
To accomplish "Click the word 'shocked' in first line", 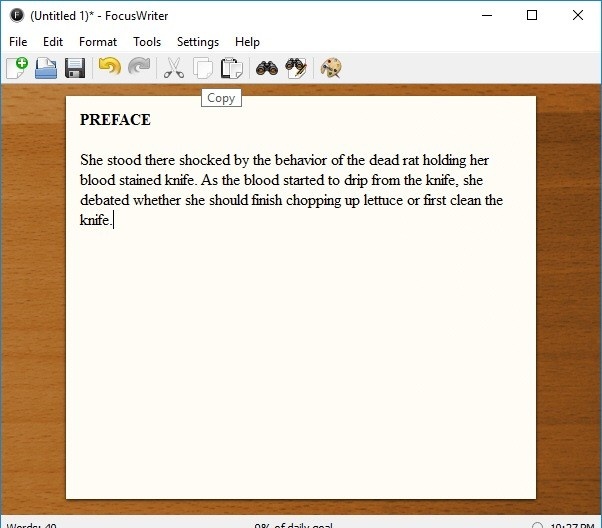I will [x=205, y=160].
